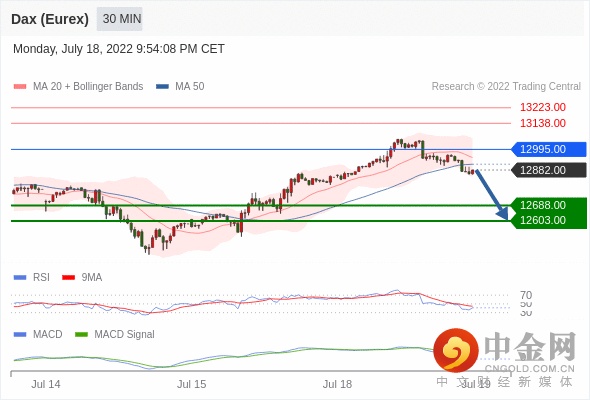Image resolution: width=590 pixels, height=400 pixels.
Task: Click the RSI 70 level axis label
Action: click(x=526, y=295)
